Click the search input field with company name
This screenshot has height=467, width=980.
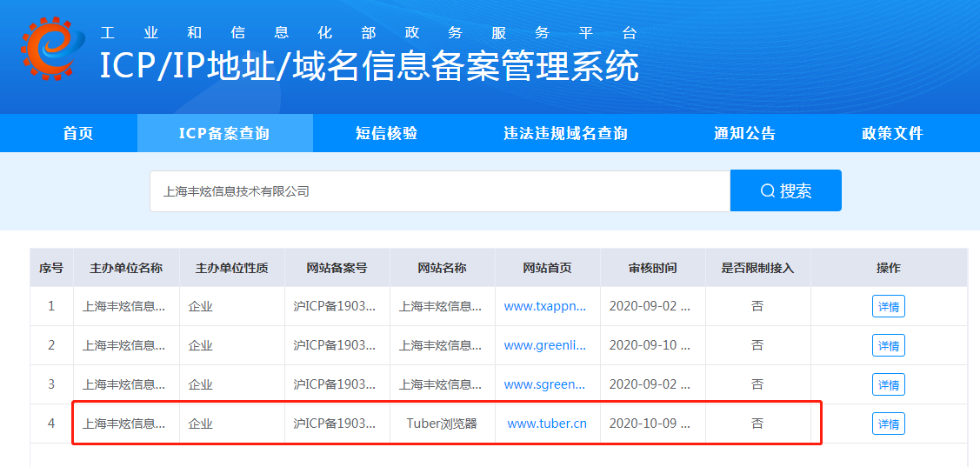click(x=439, y=191)
